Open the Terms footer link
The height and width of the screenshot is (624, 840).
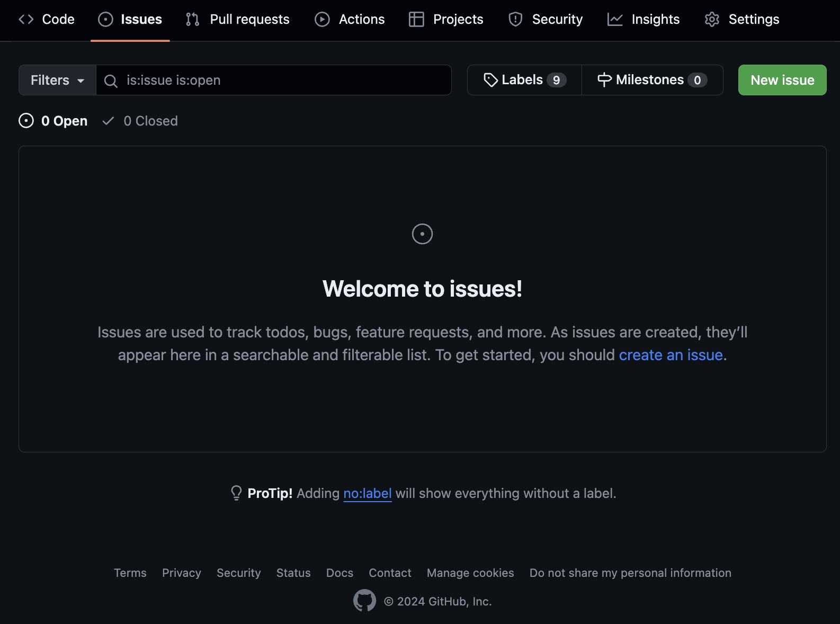[130, 573]
